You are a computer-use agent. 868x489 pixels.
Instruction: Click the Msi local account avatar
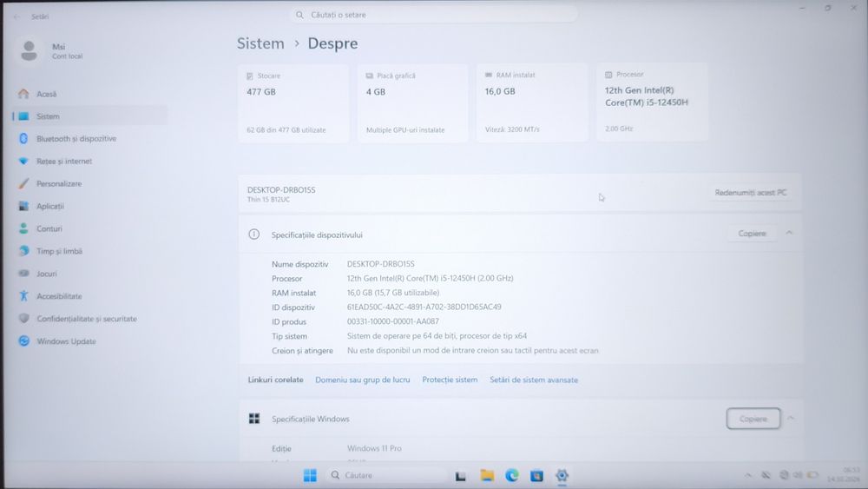[29, 51]
